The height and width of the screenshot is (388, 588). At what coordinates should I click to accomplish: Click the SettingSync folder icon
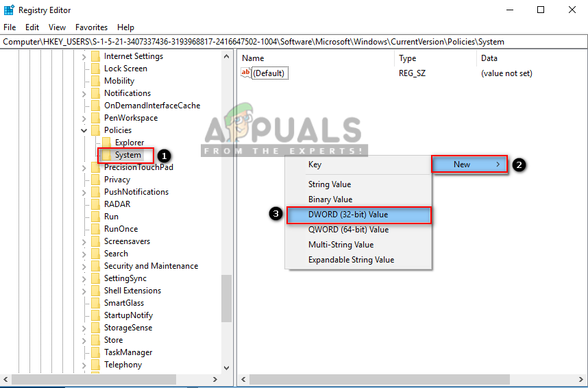(96, 278)
